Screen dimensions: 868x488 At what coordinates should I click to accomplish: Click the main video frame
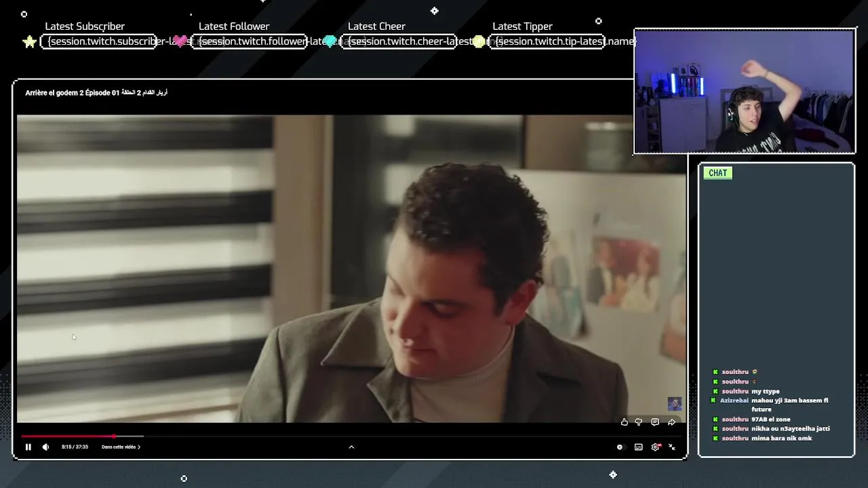pos(351,269)
